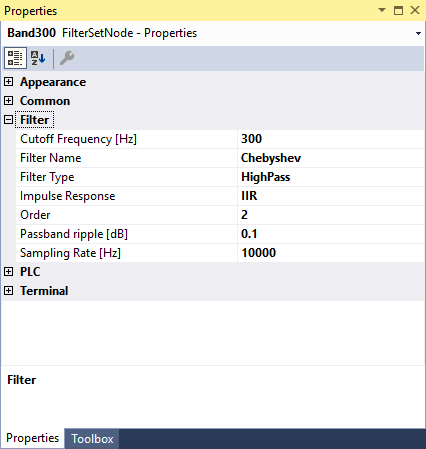Open Properties window position dropdown arrow
426x449 pixels.
click(x=382, y=10)
